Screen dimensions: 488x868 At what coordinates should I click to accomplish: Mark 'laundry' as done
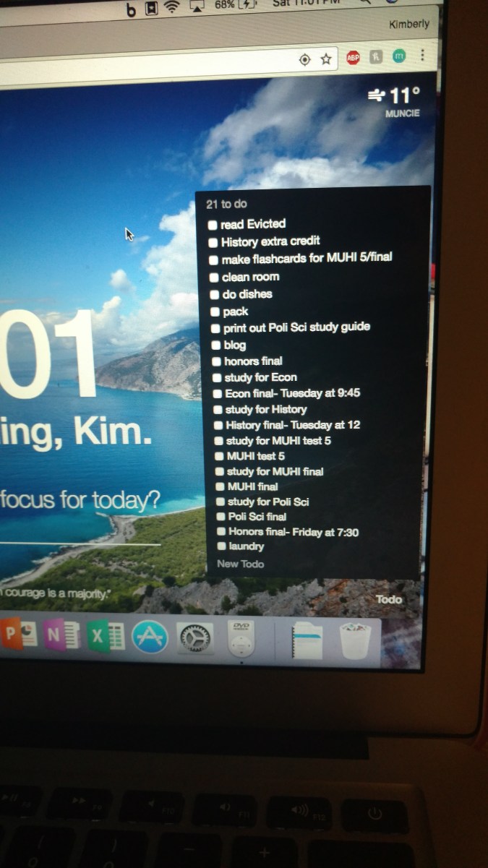pyautogui.click(x=221, y=547)
